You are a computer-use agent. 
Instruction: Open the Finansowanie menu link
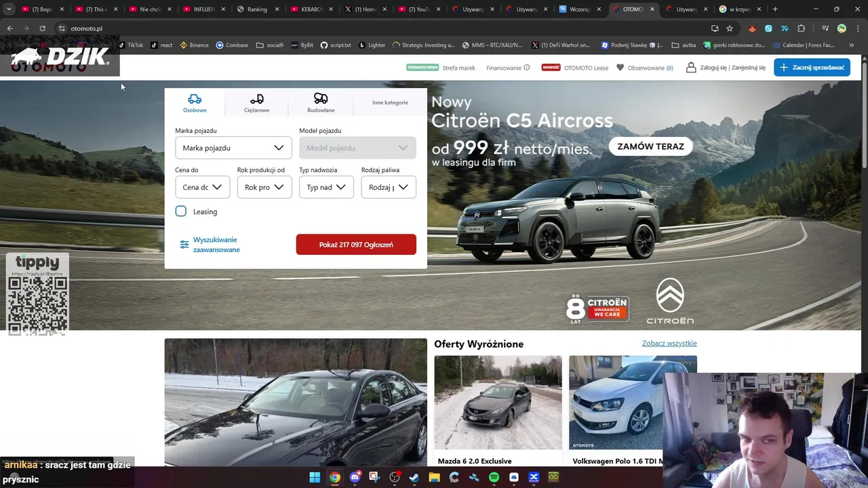tap(504, 68)
